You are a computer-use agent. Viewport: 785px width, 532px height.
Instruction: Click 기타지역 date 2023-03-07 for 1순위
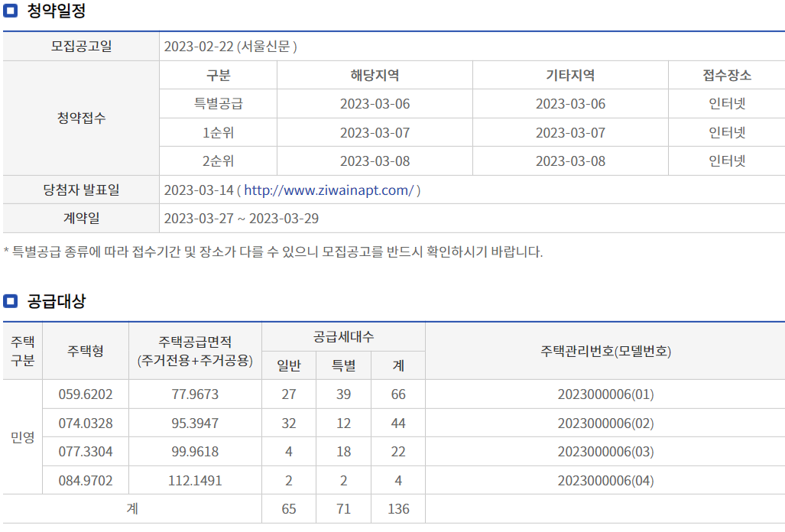point(570,133)
